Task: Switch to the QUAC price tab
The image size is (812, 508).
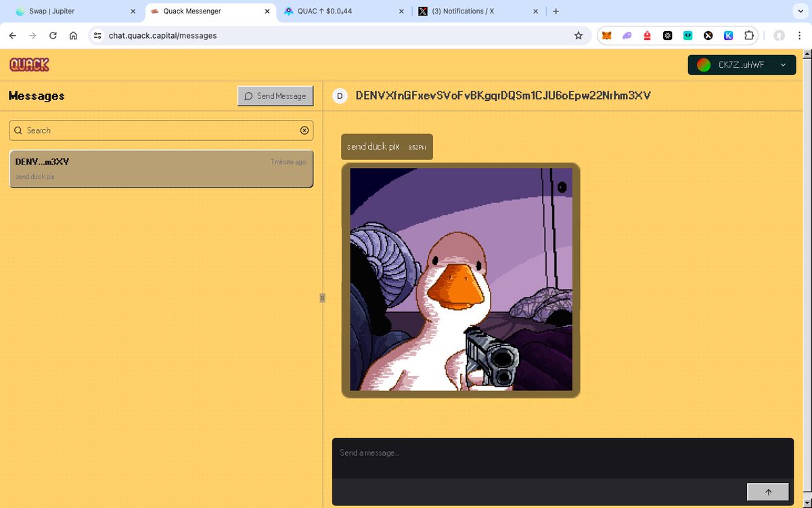Action: click(344, 12)
